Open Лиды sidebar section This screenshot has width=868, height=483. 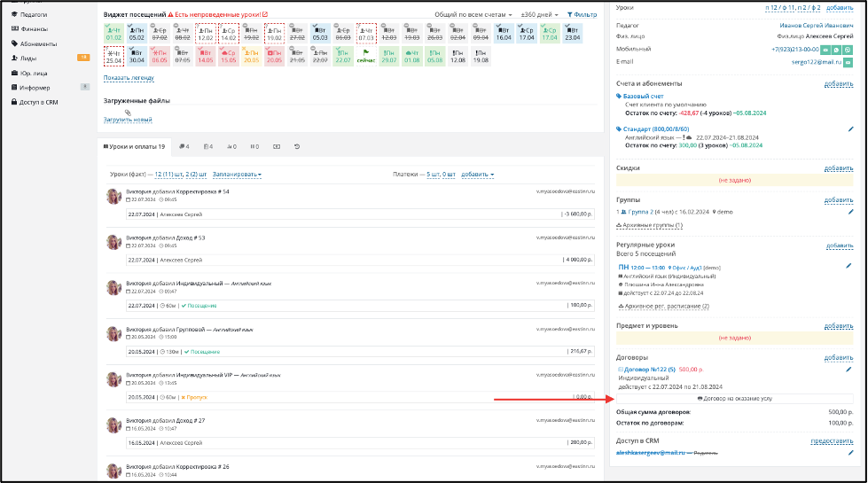tap(28, 58)
